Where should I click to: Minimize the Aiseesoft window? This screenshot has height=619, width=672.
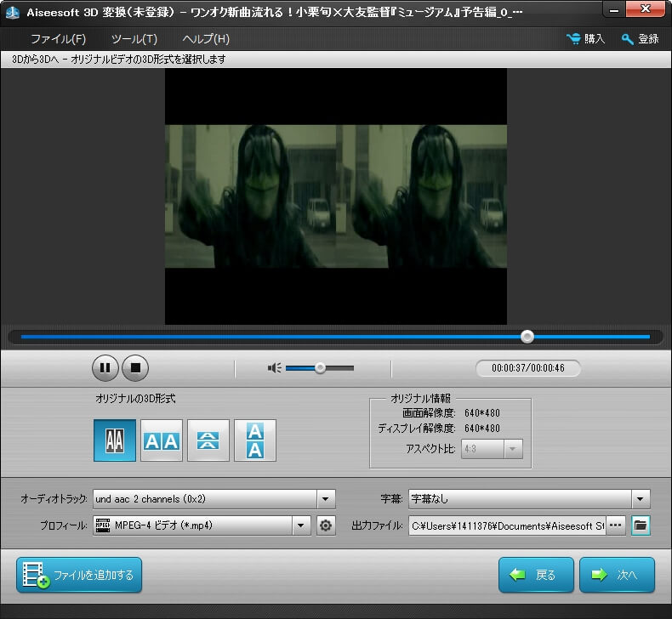pos(613,9)
